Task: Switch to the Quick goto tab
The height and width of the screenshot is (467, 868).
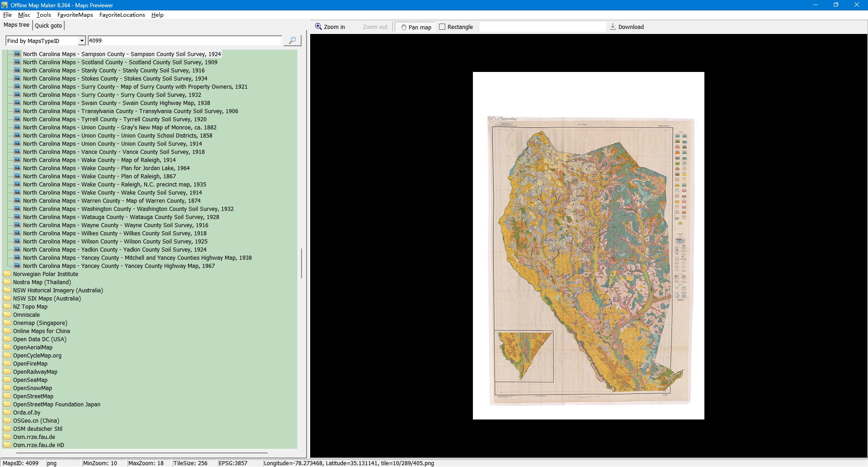Action: [48, 26]
